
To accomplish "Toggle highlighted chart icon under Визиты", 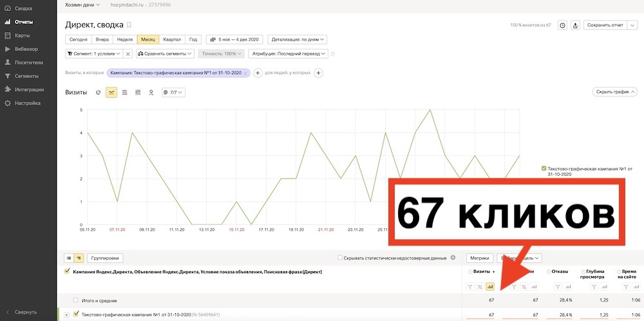I will pos(489,287).
